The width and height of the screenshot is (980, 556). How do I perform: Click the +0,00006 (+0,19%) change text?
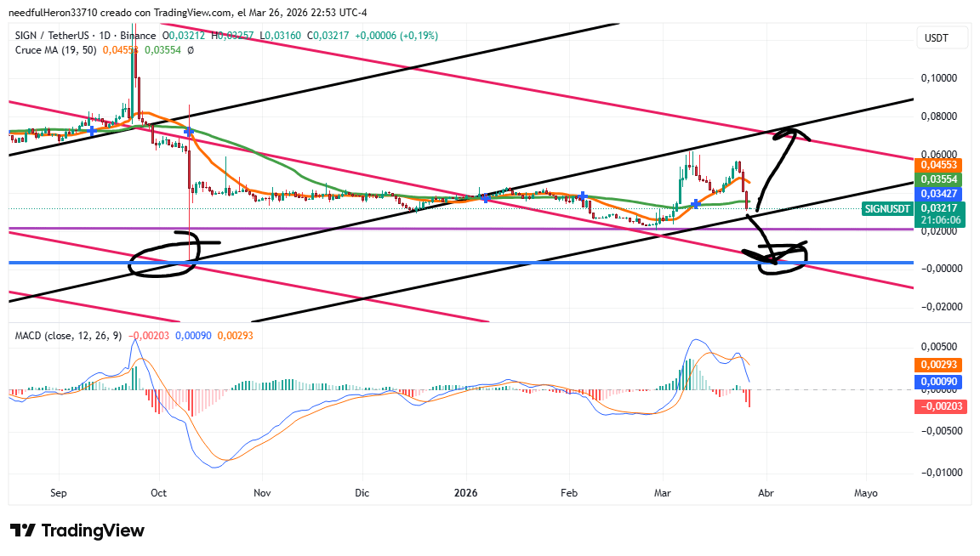(396, 36)
